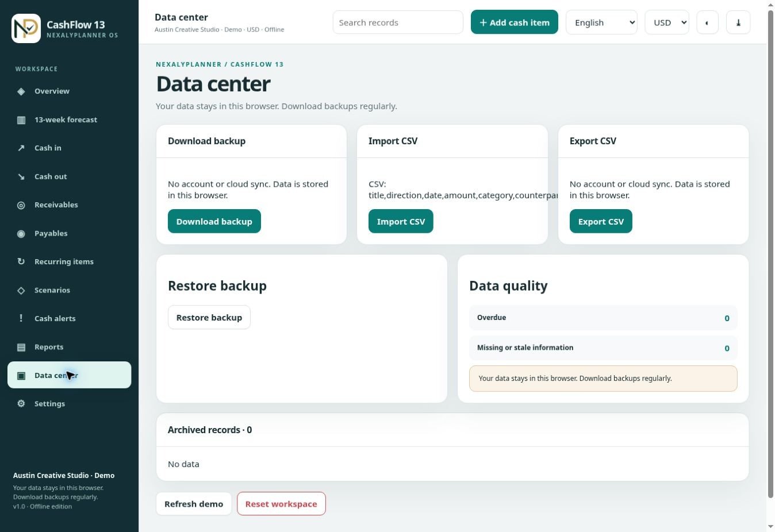775x532 pixels.
Task: Click the Overdue data quality row
Action: coord(603,318)
